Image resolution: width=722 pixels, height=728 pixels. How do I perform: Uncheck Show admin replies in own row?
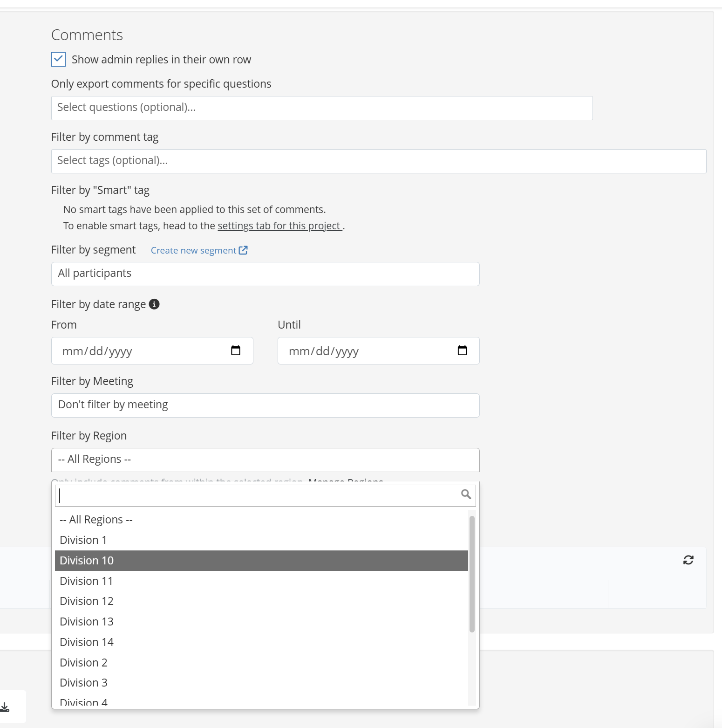58,59
